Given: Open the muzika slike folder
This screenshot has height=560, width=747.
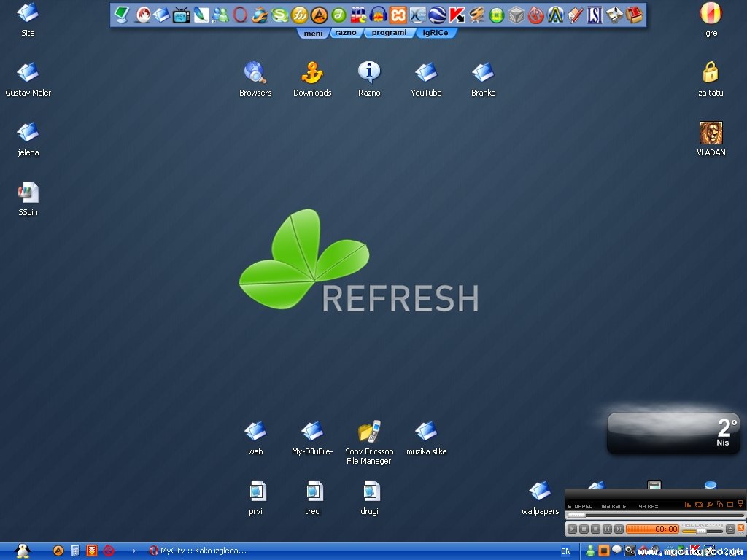Looking at the screenshot, I should (x=426, y=437).
